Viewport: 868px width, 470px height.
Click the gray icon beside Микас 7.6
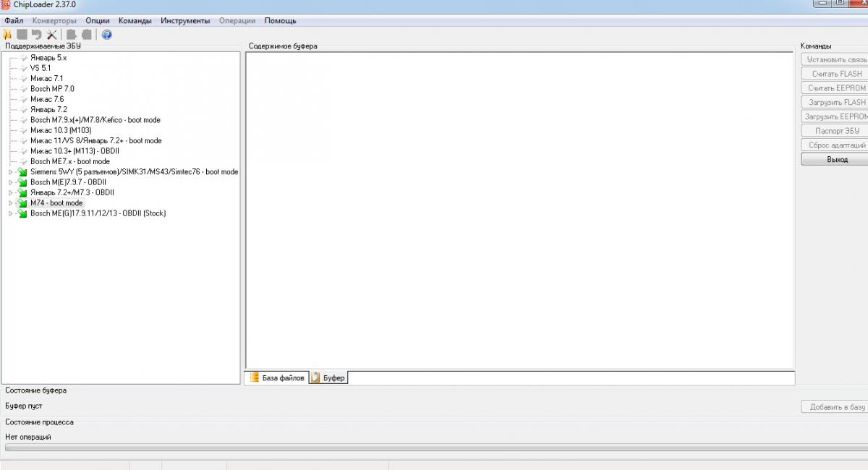[x=24, y=99]
